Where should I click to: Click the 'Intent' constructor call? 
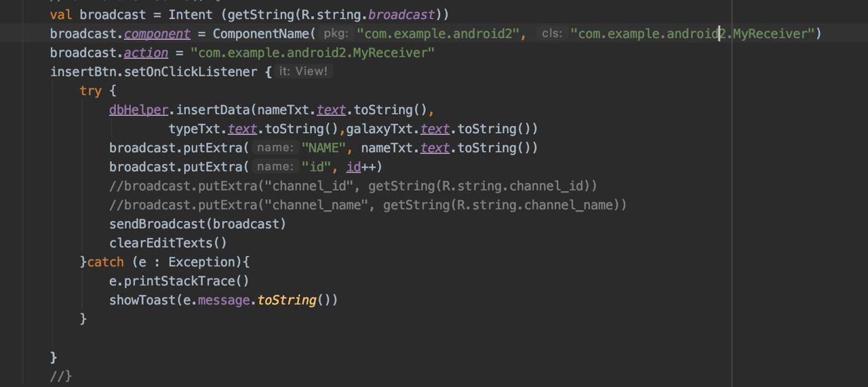pos(190,14)
